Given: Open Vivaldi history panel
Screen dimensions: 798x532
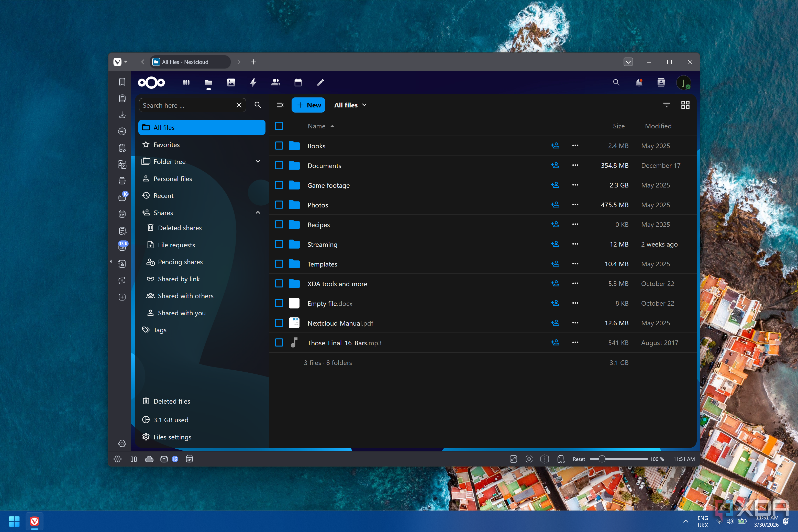Looking at the screenshot, I should [122, 131].
